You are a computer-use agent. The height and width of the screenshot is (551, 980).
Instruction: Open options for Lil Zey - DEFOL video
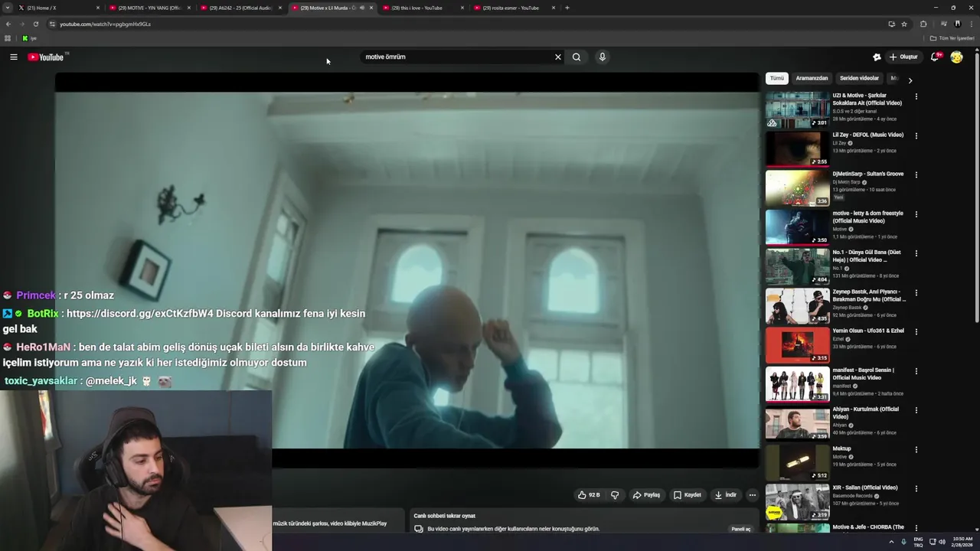tap(916, 135)
